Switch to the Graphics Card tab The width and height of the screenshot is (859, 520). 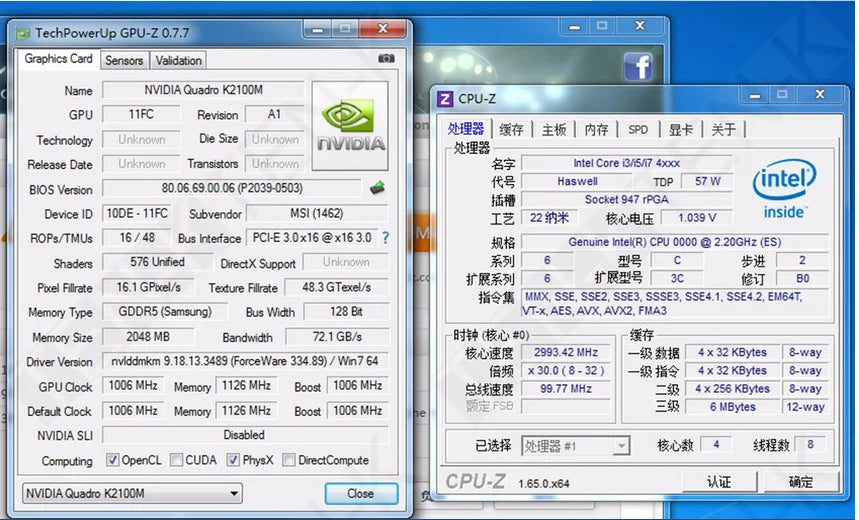59,59
